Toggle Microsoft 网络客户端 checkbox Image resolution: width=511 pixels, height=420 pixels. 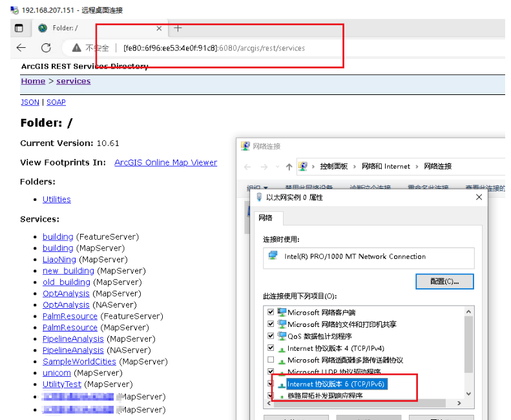[x=271, y=312]
